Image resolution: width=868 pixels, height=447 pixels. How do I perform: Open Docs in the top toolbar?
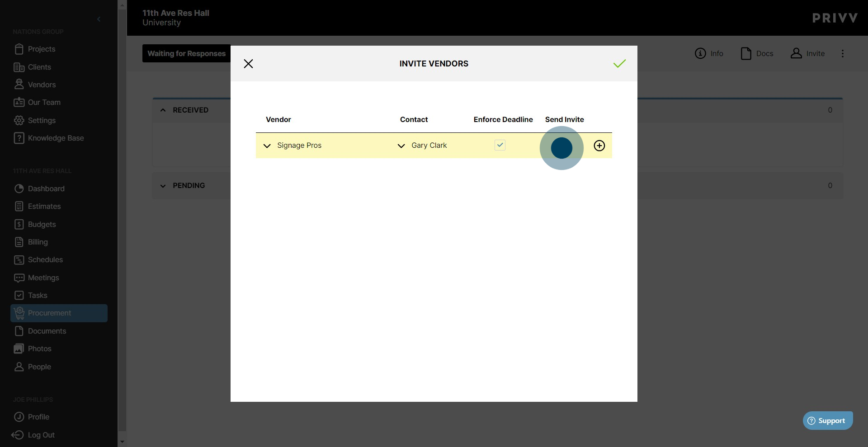pyautogui.click(x=757, y=53)
